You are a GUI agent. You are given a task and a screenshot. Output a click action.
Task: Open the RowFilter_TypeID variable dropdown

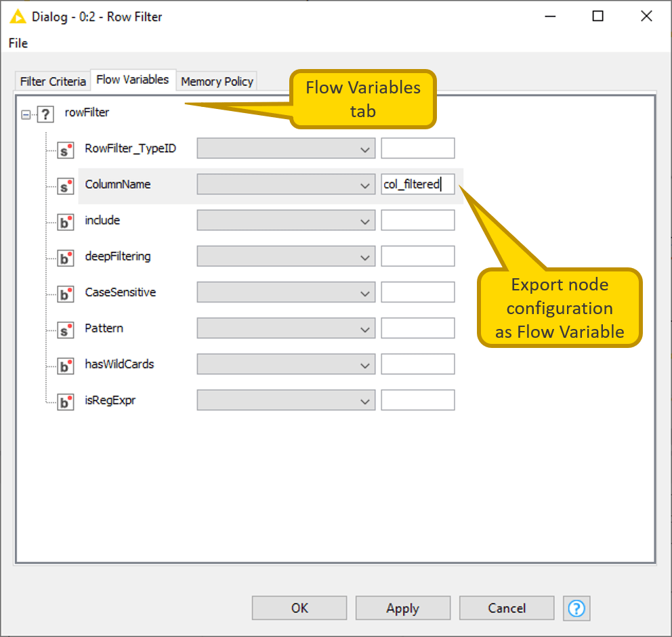click(x=286, y=148)
